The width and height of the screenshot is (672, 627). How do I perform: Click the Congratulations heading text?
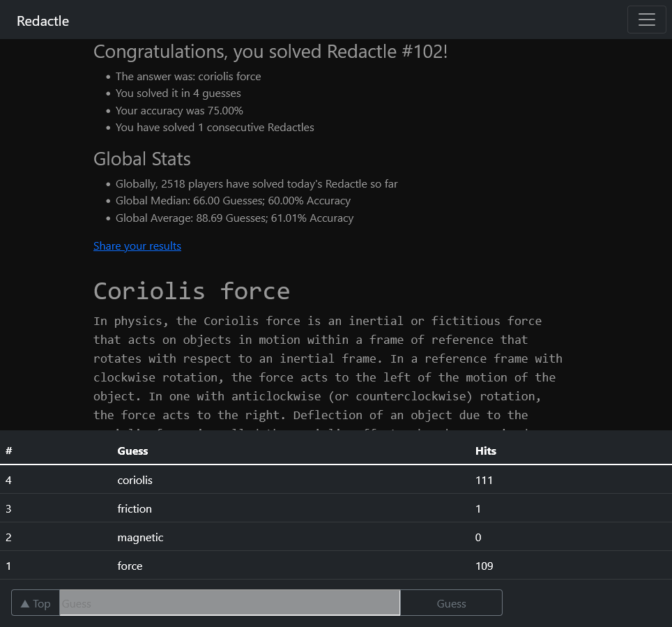(270, 52)
